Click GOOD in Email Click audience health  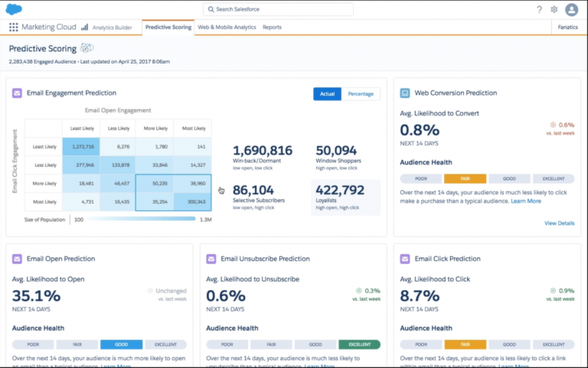pos(509,344)
